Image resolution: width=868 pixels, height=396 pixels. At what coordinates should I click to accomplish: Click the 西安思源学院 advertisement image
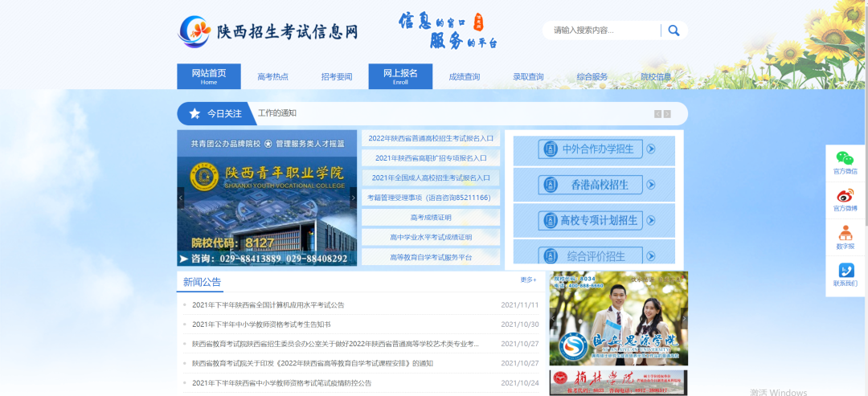pyautogui.click(x=618, y=319)
